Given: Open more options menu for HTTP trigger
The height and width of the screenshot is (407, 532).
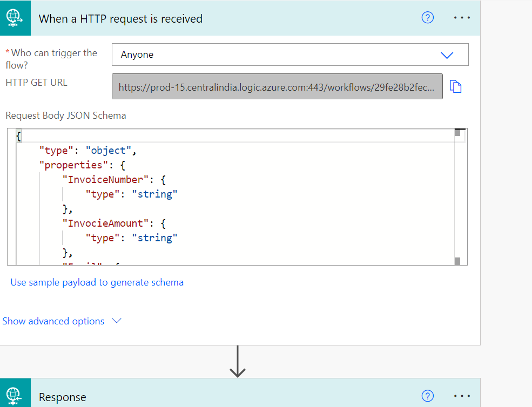Looking at the screenshot, I should (x=462, y=18).
